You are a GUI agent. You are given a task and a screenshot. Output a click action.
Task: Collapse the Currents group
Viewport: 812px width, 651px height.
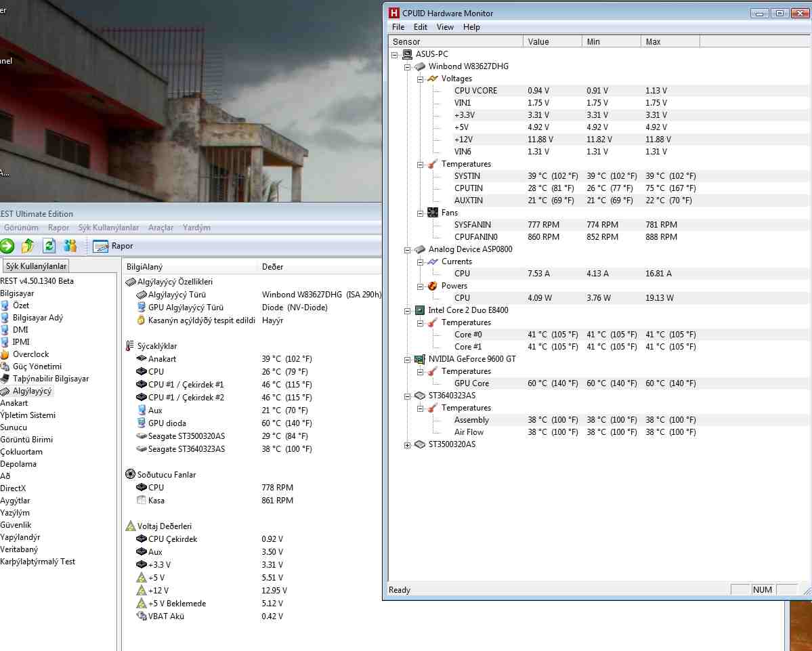(420, 262)
